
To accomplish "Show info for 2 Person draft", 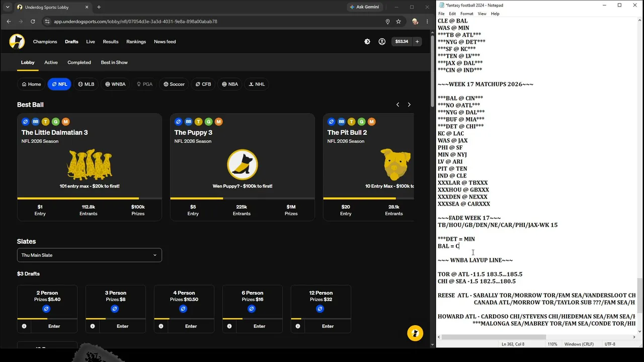I will click(24, 326).
